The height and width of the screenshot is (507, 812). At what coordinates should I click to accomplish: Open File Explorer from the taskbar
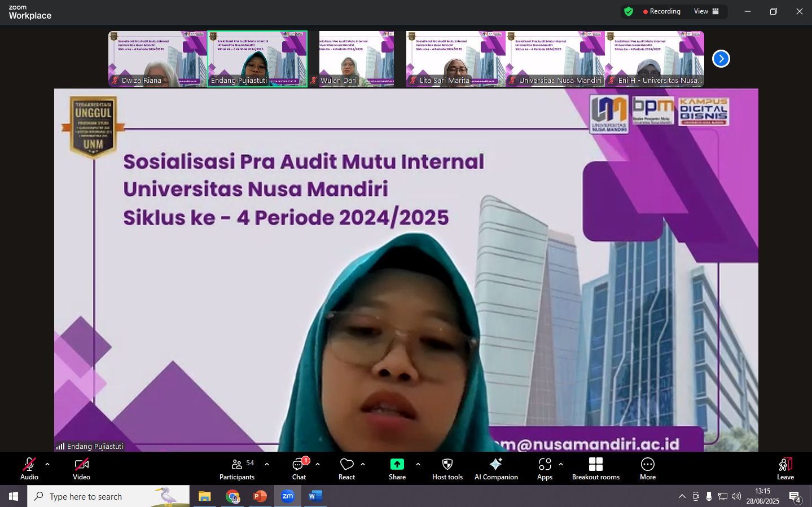pos(204,496)
